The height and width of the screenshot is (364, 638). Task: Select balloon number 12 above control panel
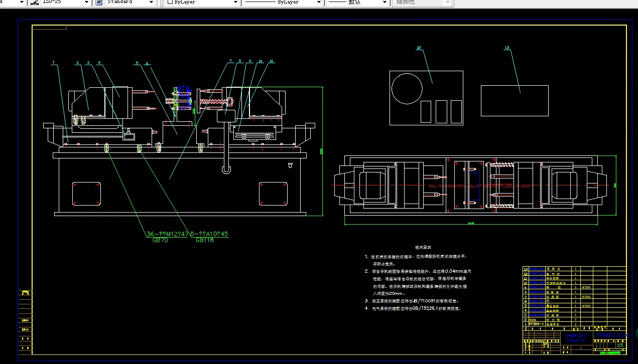point(419,48)
